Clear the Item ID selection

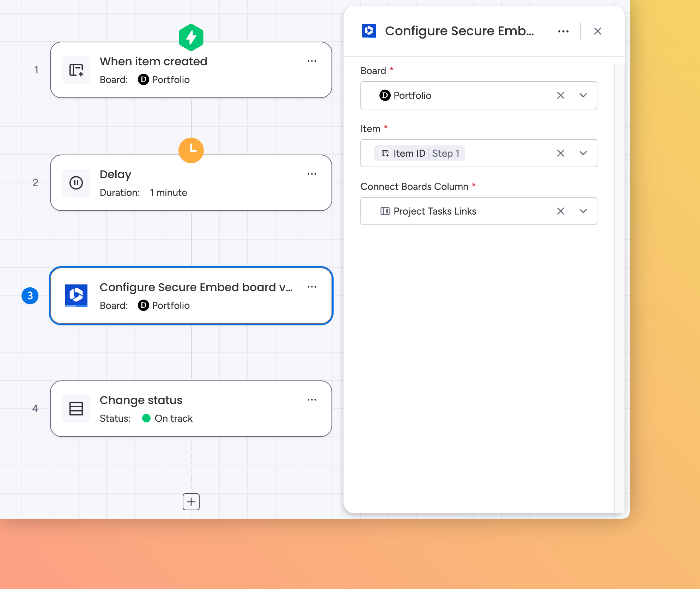(x=561, y=153)
